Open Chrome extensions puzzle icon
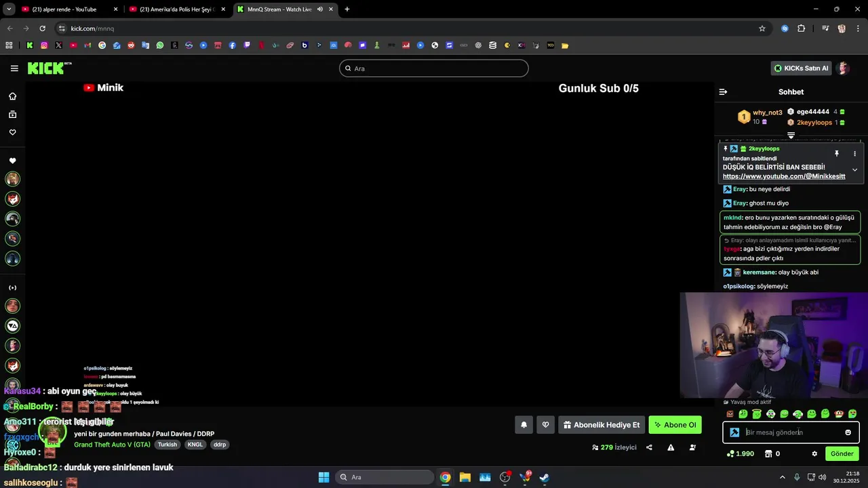 click(802, 28)
